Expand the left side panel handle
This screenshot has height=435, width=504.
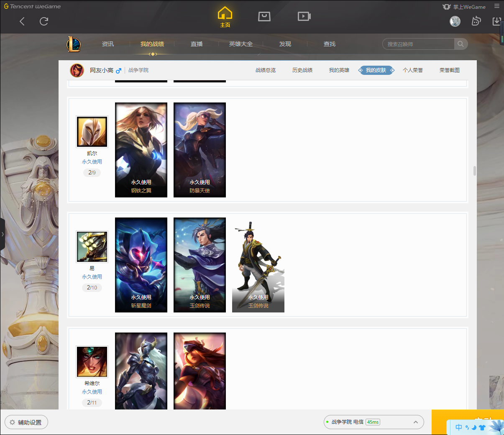(3, 234)
